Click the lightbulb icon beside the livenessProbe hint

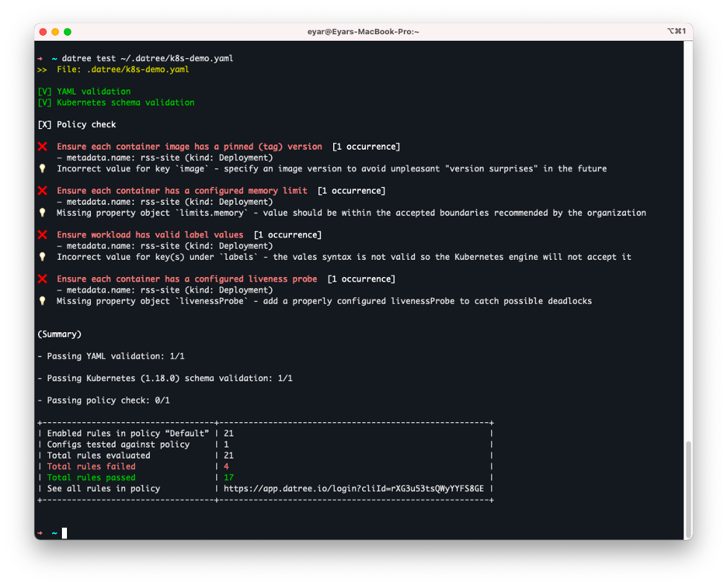[42, 301]
